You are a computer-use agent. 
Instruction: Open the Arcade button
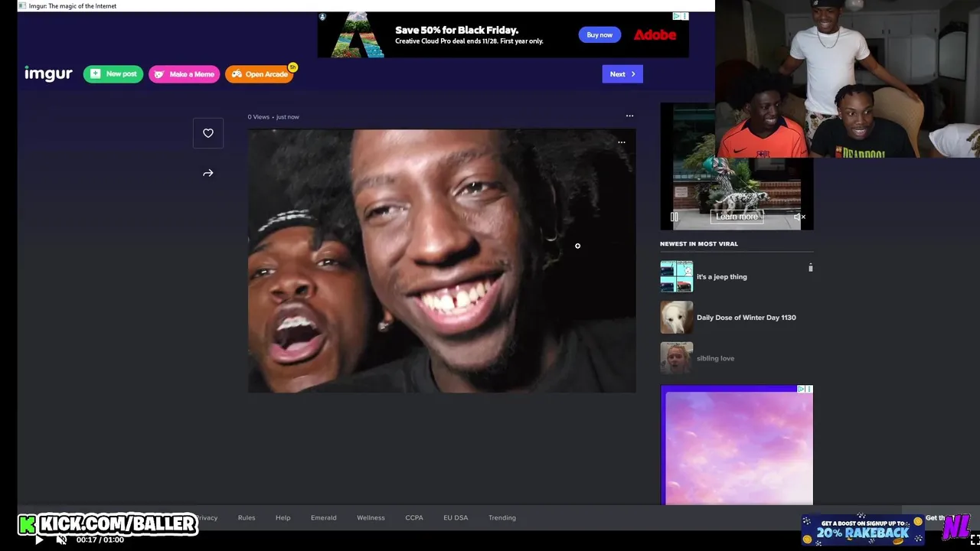click(x=260, y=74)
